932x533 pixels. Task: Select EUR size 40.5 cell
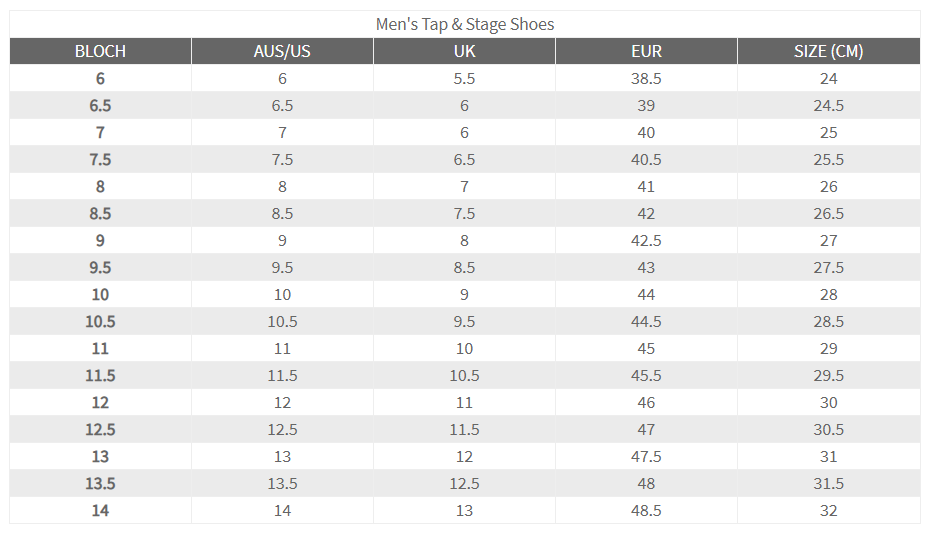coord(646,159)
